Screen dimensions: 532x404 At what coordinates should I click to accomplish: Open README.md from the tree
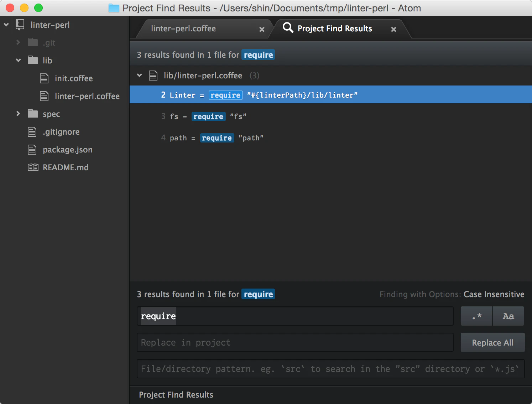pyautogui.click(x=66, y=167)
